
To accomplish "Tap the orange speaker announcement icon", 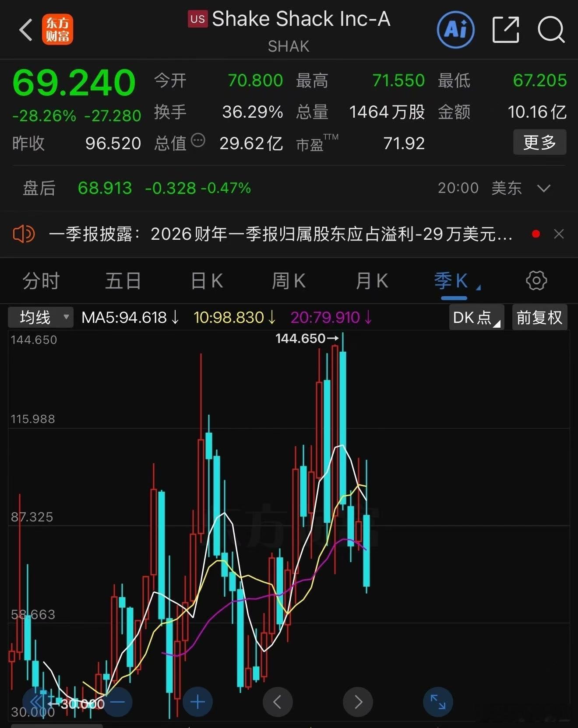I will click(x=24, y=234).
